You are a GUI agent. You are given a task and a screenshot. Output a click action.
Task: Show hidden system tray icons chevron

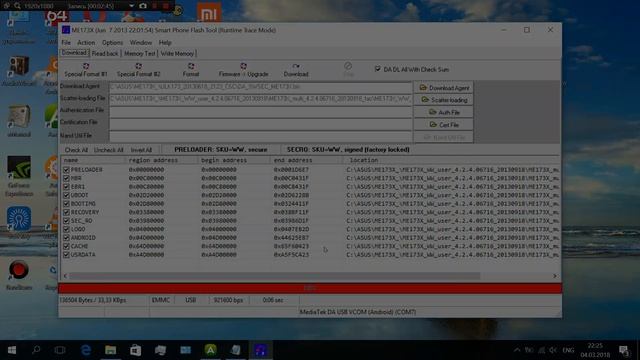click(517, 350)
